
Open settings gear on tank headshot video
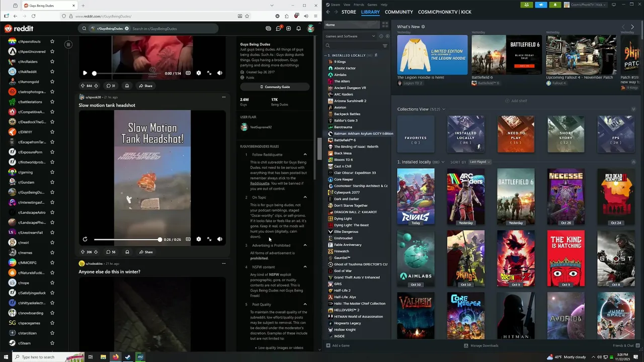point(199,239)
